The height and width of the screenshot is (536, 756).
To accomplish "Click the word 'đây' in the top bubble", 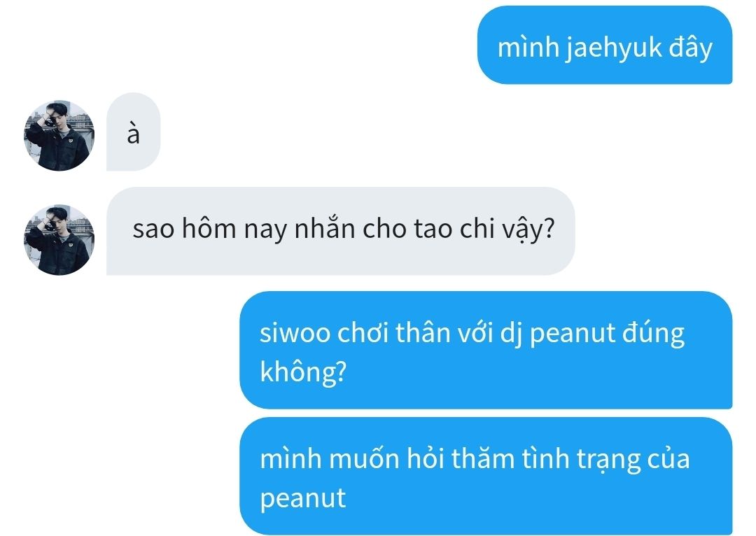I will pos(690,49).
